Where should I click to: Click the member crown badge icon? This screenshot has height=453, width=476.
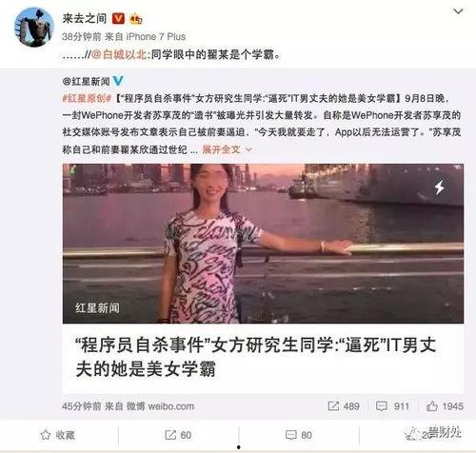[136, 19]
